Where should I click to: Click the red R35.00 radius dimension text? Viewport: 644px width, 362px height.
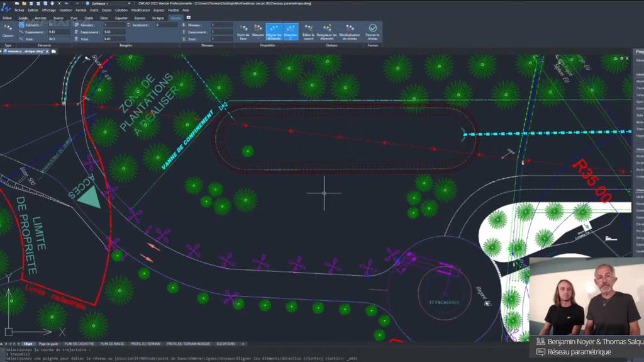click(592, 181)
